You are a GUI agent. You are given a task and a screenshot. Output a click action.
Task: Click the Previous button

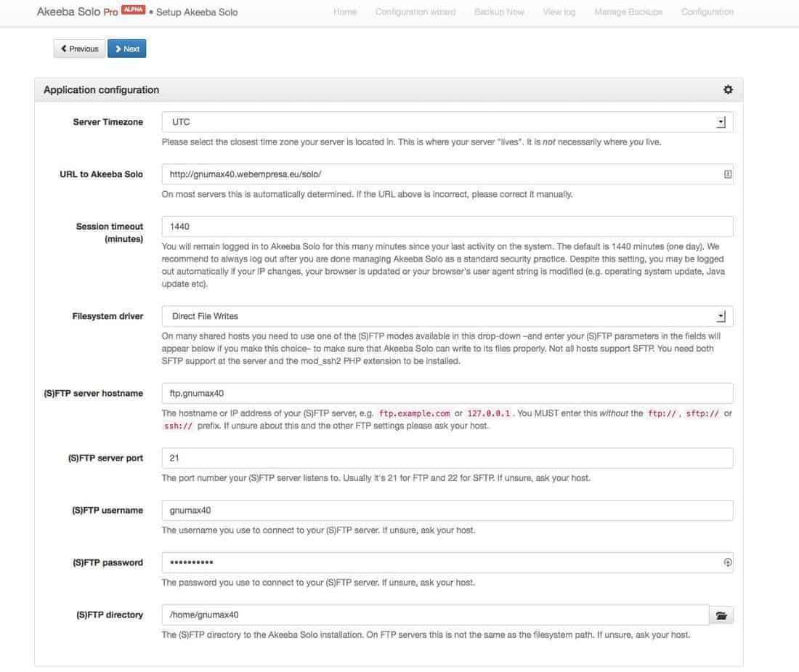[x=79, y=49]
